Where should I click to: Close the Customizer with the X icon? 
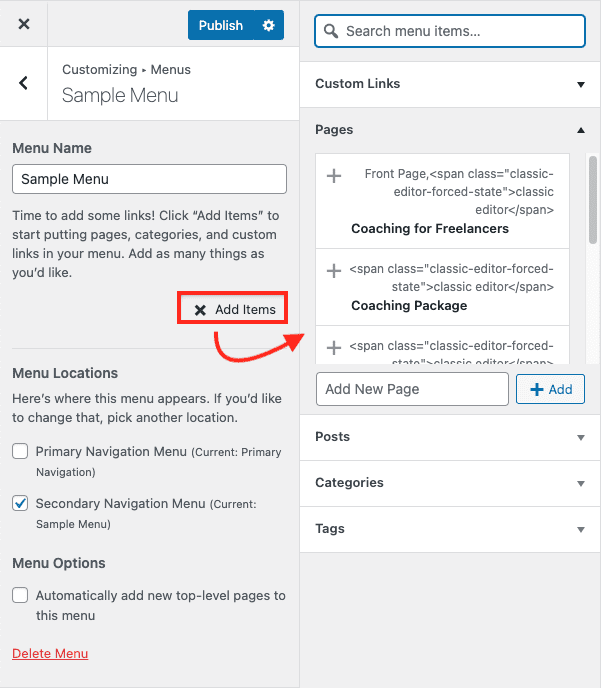[24, 25]
